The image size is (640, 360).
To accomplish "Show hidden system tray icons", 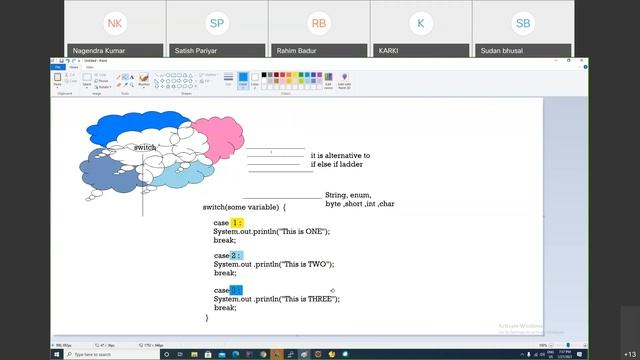I will pos(522,354).
